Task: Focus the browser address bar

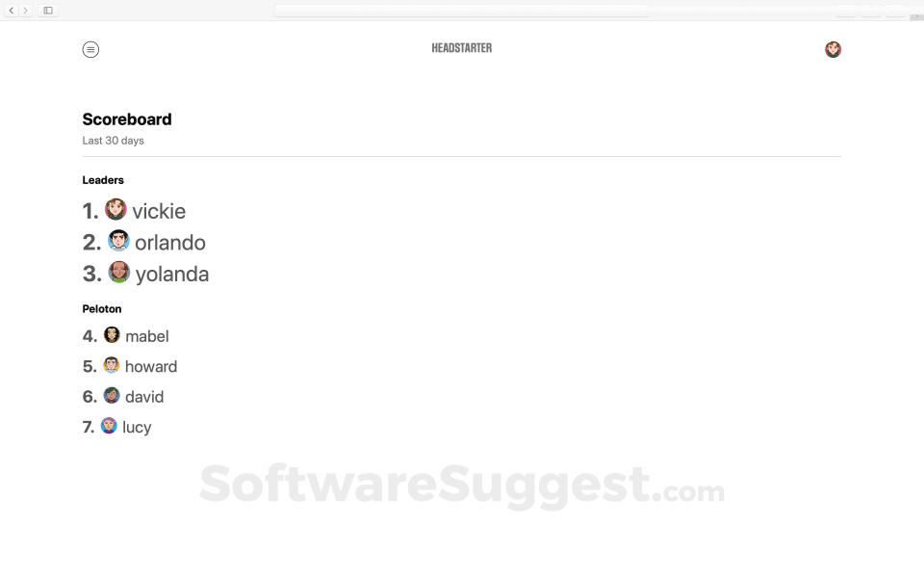Action: point(462,11)
